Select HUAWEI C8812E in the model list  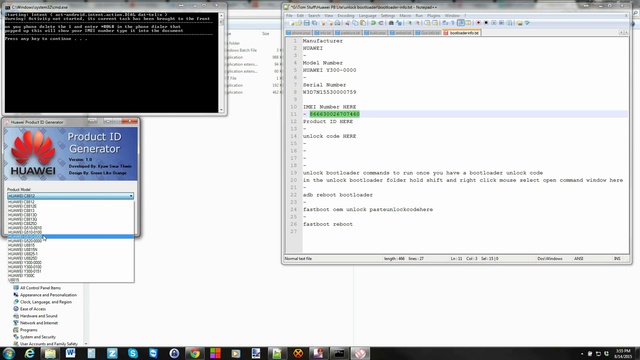[x=71, y=206]
